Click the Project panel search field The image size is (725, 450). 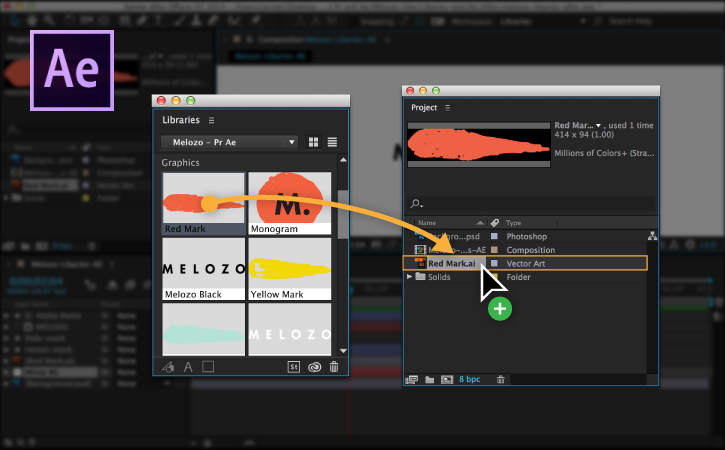point(531,203)
